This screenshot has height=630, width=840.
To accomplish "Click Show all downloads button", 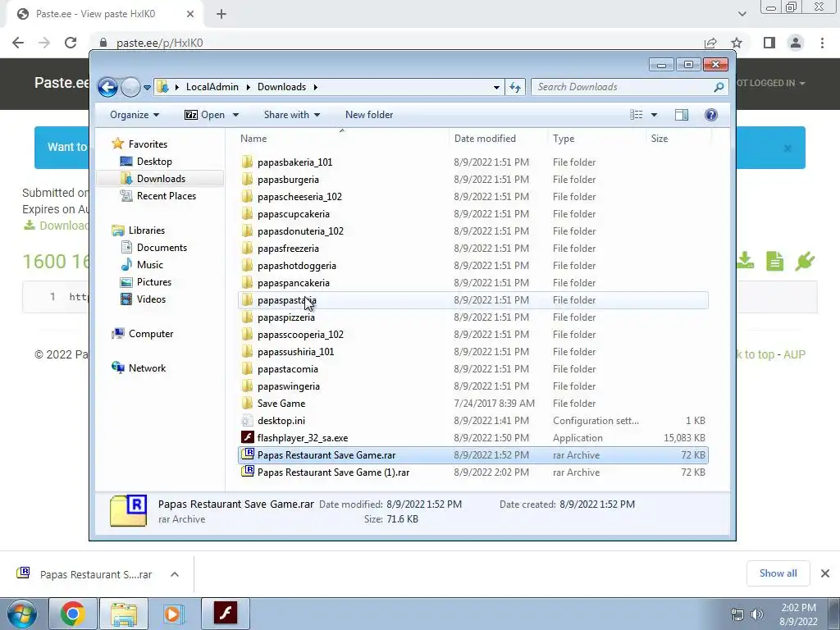I will pos(778,573).
